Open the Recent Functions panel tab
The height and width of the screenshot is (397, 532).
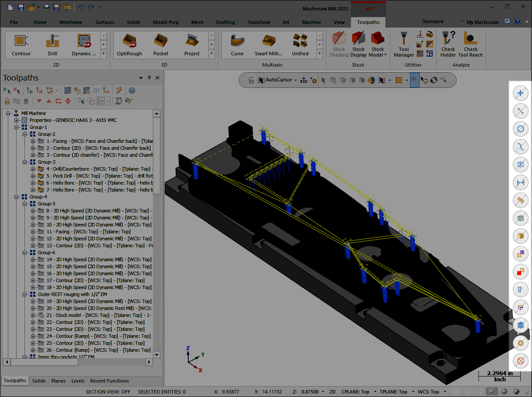click(x=109, y=381)
